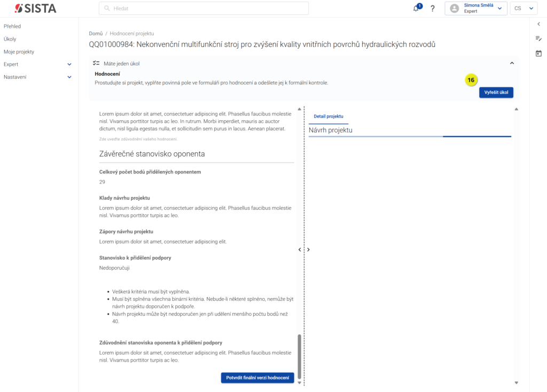The height and width of the screenshot is (392, 547).
Task: Follow the Domů breadcrumb link
Action: coord(96,34)
